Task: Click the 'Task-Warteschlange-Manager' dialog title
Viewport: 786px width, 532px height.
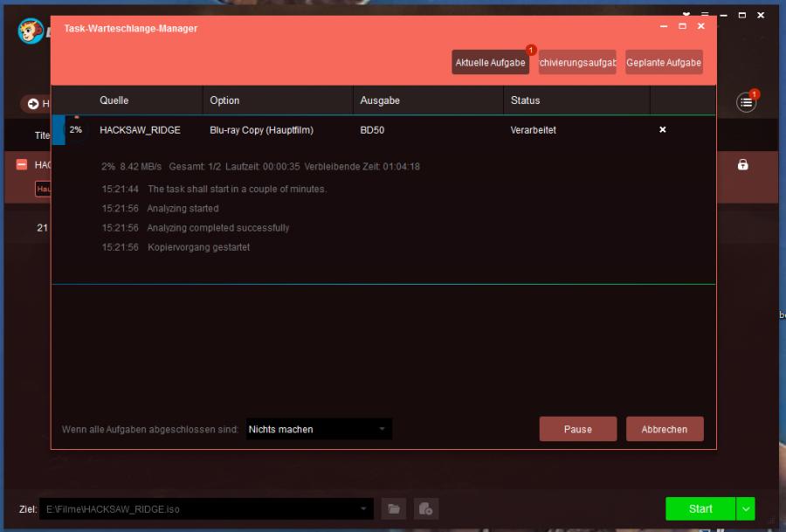Action: click(x=130, y=29)
